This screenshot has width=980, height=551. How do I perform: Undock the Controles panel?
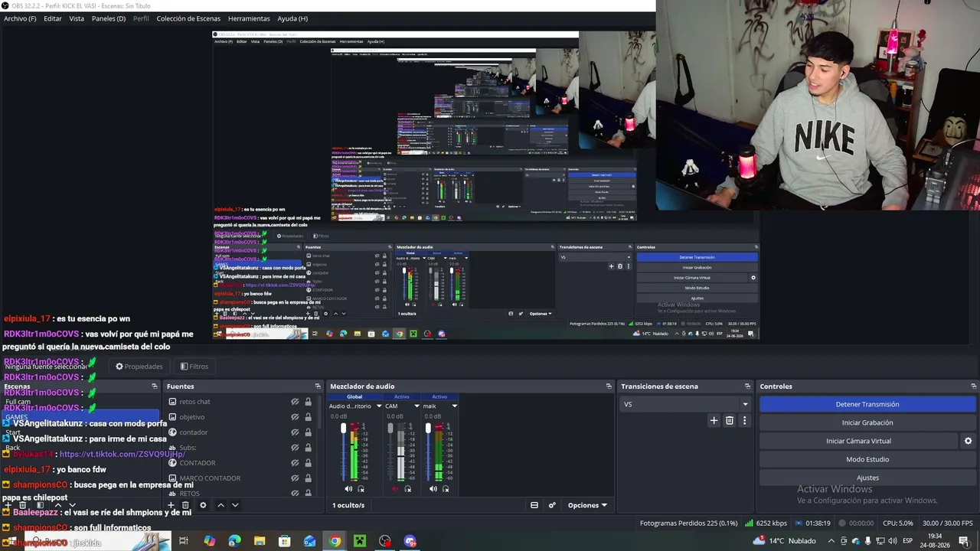(973, 386)
